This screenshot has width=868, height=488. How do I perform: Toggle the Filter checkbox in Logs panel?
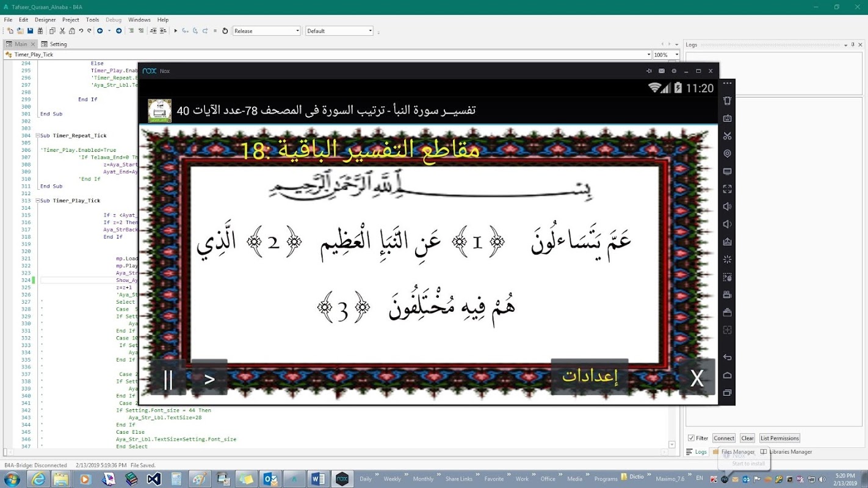pos(691,438)
